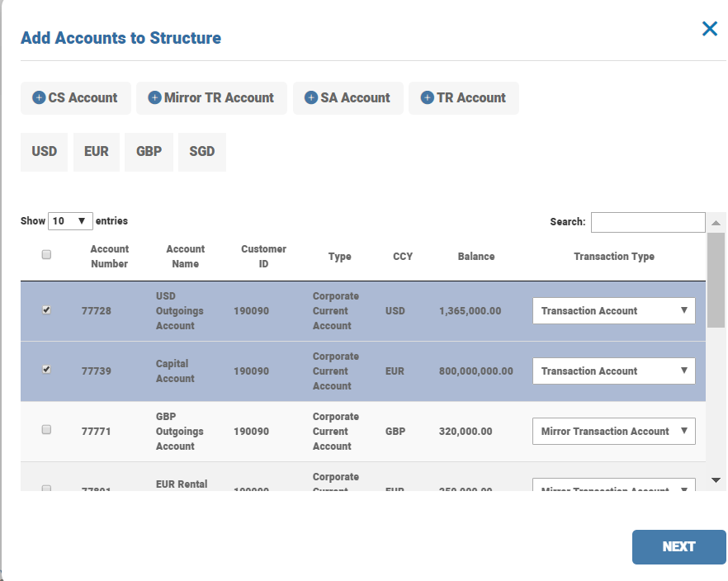
Task: Uncheck the checkbox for account 77739
Action: pyautogui.click(x=46, y=371)
